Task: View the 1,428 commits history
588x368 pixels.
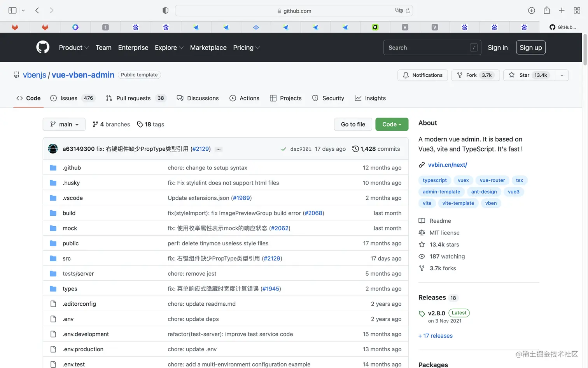Action: (376, 149)
